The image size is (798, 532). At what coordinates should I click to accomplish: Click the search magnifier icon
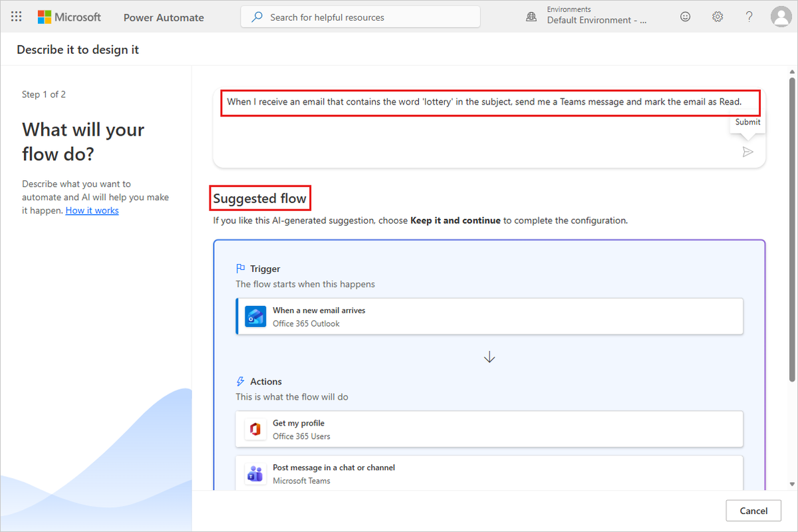tap(257, 17)
